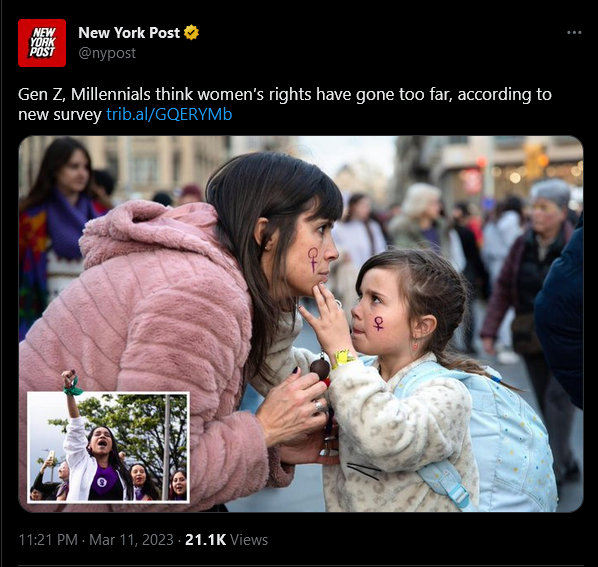Viewport: 598px width, 567px height.
Task: Open the main tweet photo
Action: tap(301, 324)
